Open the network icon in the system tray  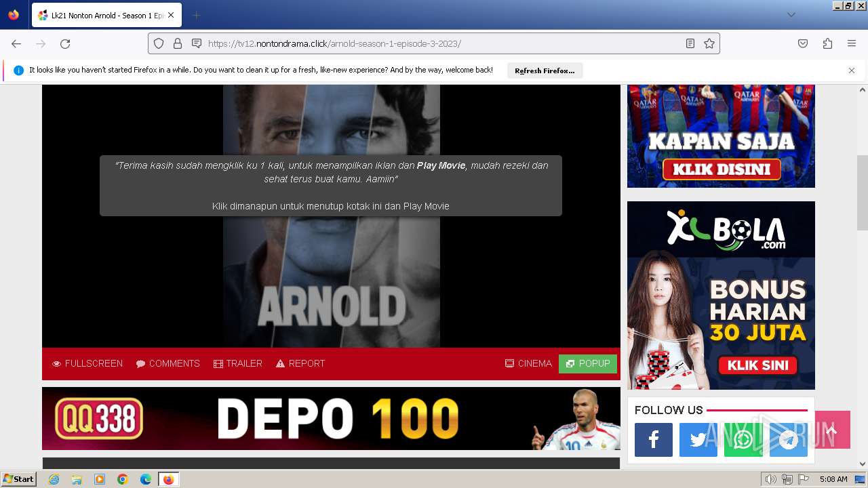[787, 479]
